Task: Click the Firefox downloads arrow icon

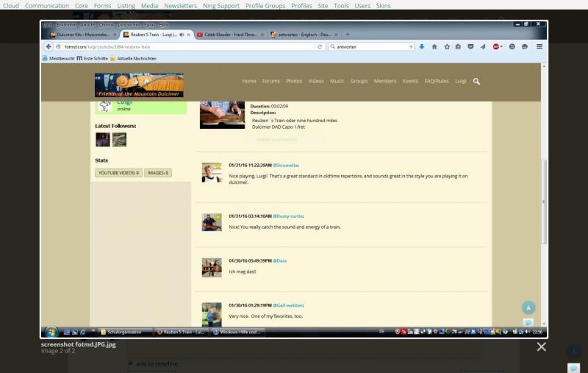Action: pyautogui.click(x=422, y=46)
